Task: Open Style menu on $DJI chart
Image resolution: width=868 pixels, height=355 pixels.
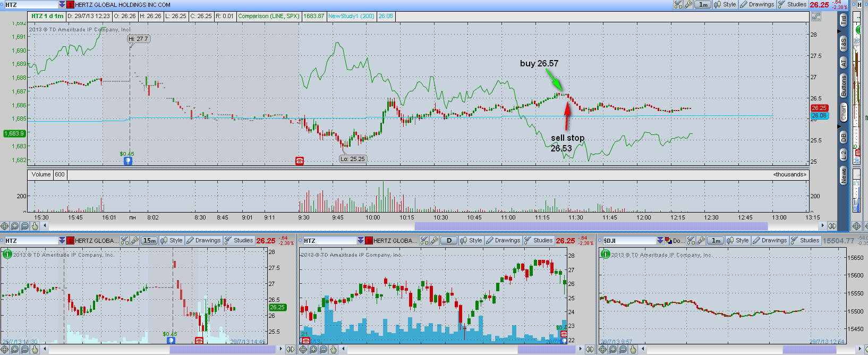Action: point(738,241)
